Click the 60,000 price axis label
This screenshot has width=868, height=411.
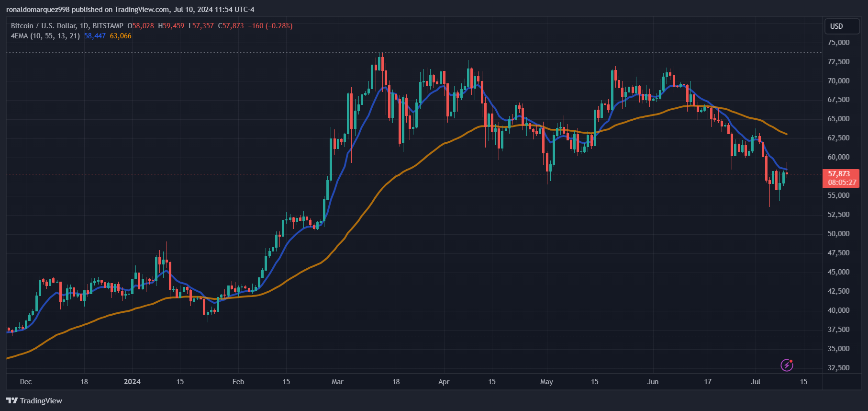(x=839, y=157)
